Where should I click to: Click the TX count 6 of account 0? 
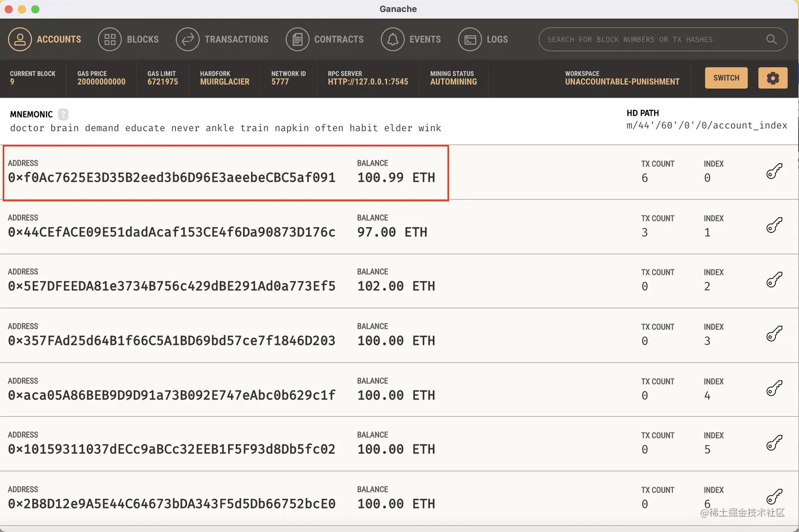[x=645, y=178]
